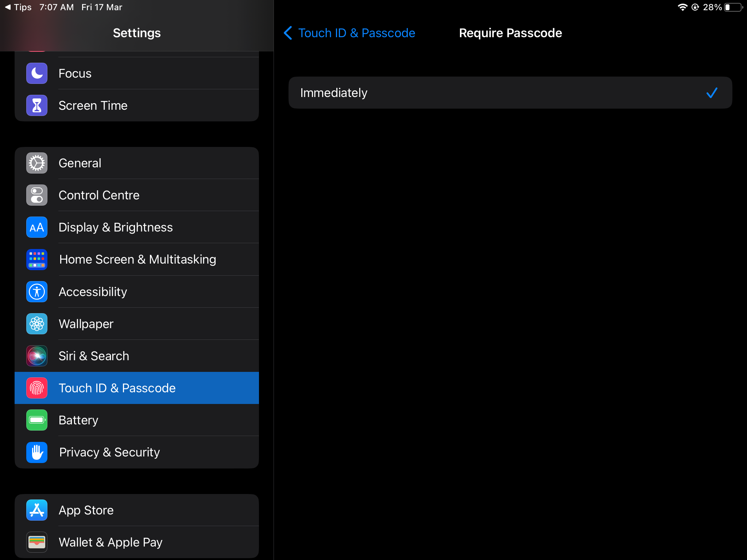Tap Touch ID & Passcode back link

356,33
